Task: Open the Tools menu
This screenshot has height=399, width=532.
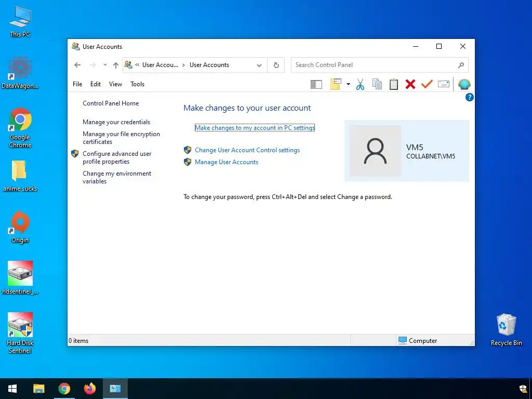Action: [x=137, y=84]
